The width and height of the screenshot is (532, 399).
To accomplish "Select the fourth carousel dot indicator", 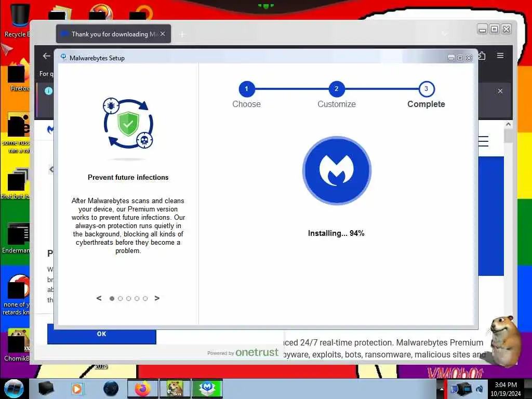I will pos(137,299).
